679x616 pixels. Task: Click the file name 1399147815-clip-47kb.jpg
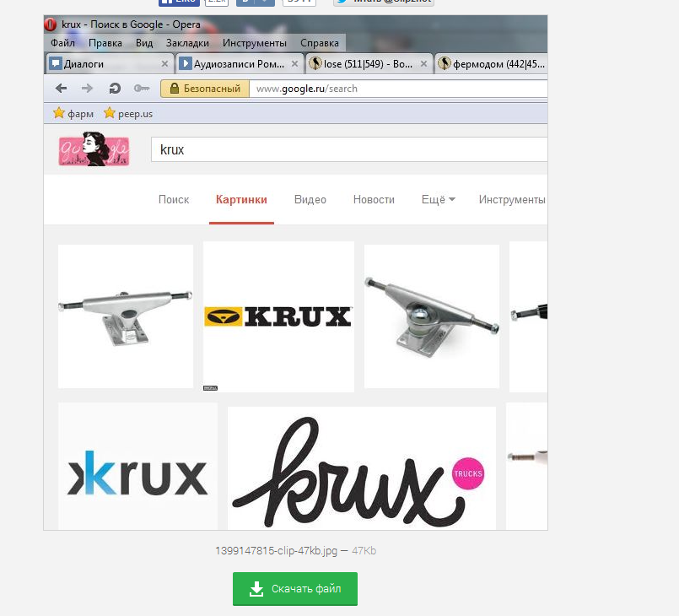[277, 550]
